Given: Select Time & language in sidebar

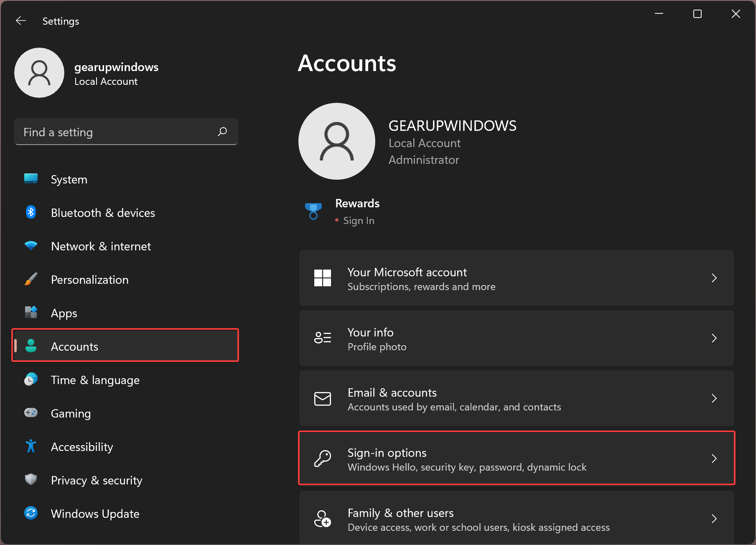Looking at the screenshot, I should click(x=95, y=379).
